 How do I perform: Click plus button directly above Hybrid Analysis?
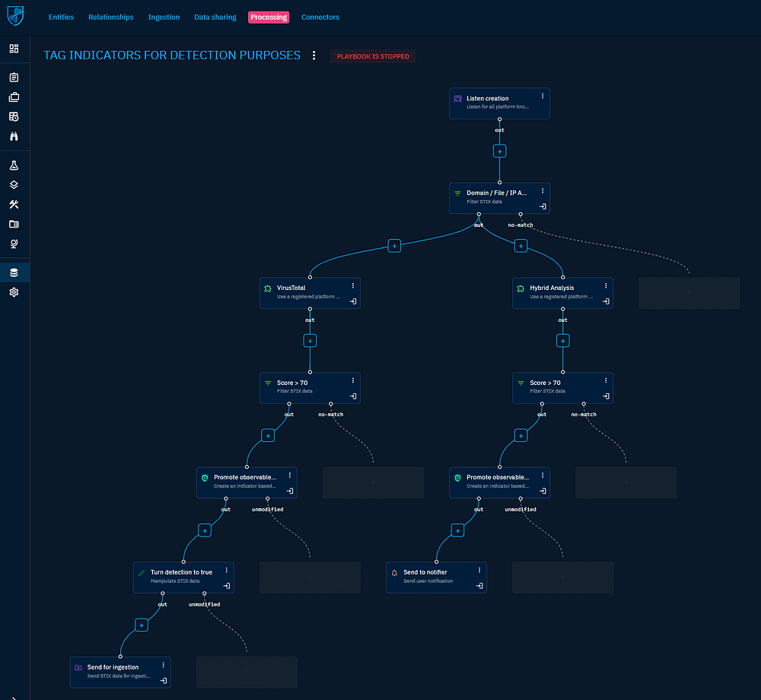(521, 246)
